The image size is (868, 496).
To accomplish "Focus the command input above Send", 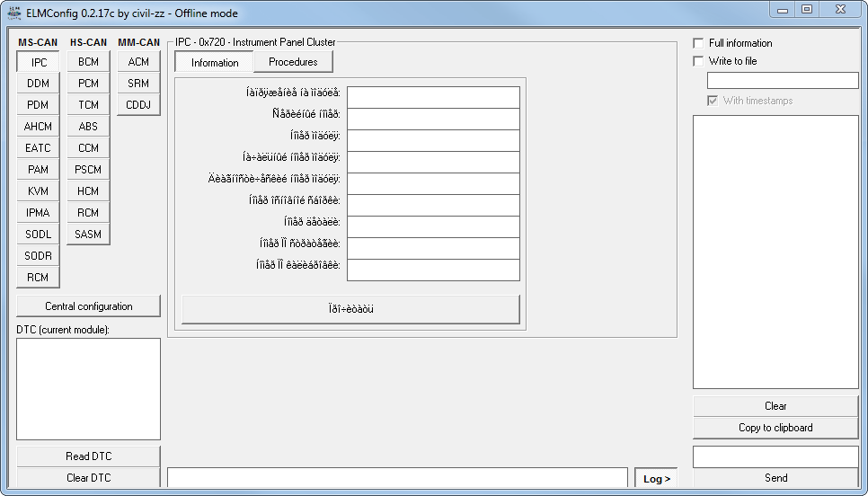I will pos(775,456).
